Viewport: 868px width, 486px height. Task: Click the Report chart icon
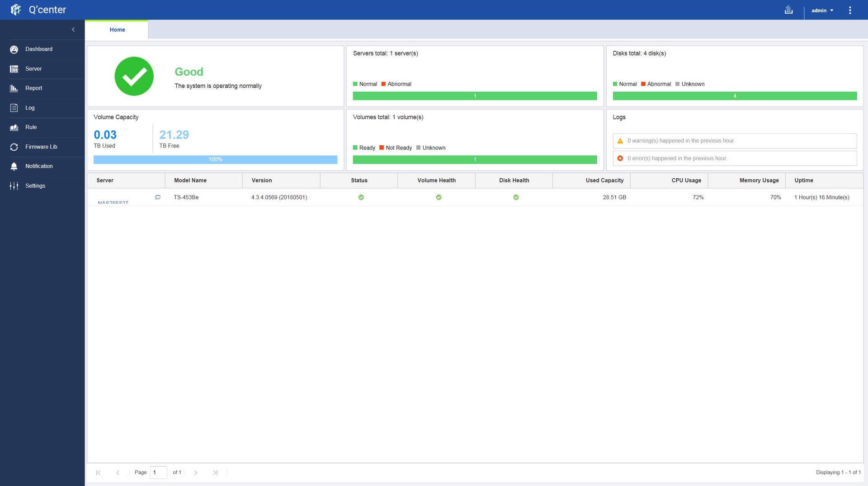pos(14,88)
